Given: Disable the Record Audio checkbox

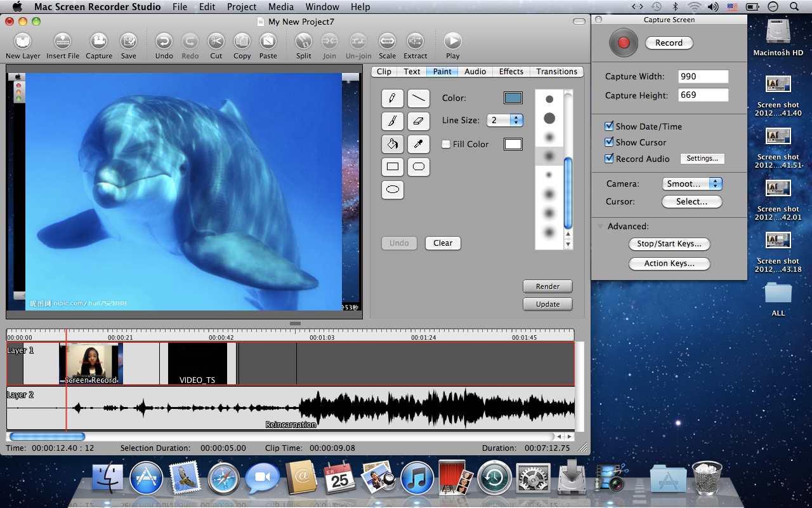Looking at the screenshot, I should coord(609,159).
